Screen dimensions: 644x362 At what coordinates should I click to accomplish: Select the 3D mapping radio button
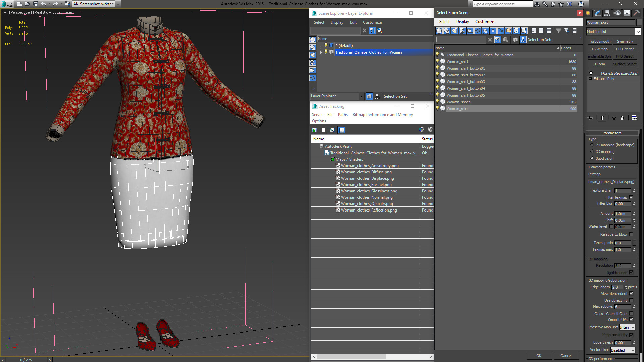tap(592, 152)
